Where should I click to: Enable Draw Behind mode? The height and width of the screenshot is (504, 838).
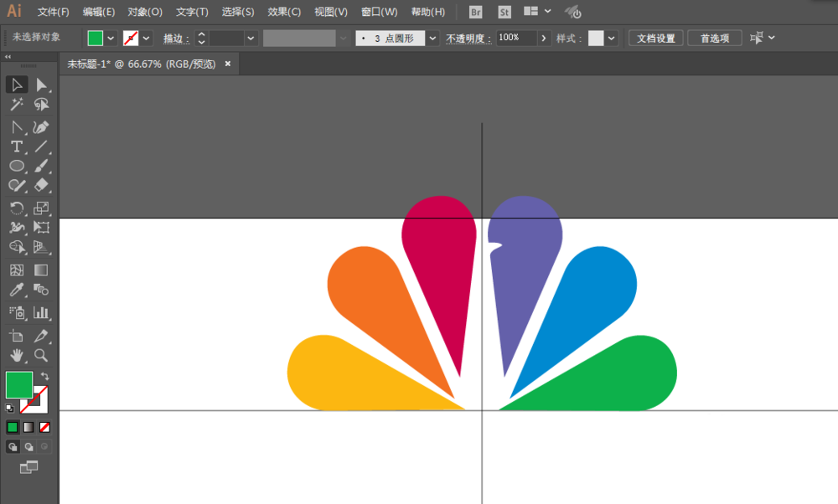click(x=28, y=447)
